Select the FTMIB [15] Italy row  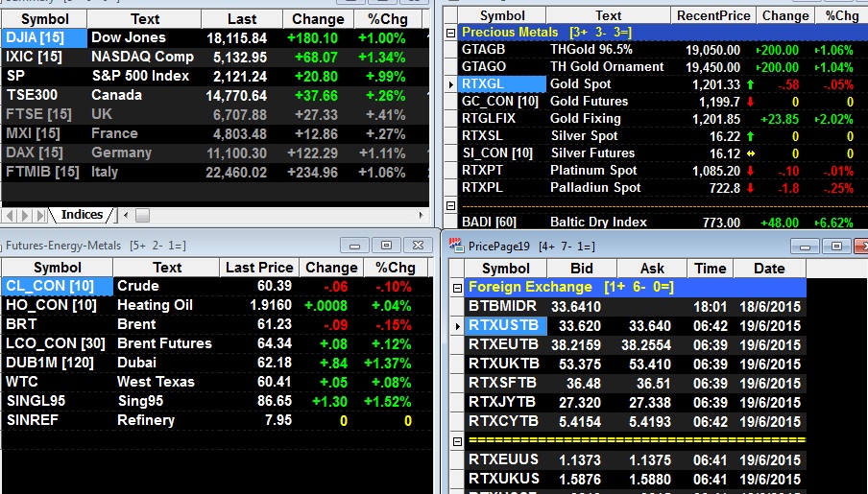click(215, 172)
